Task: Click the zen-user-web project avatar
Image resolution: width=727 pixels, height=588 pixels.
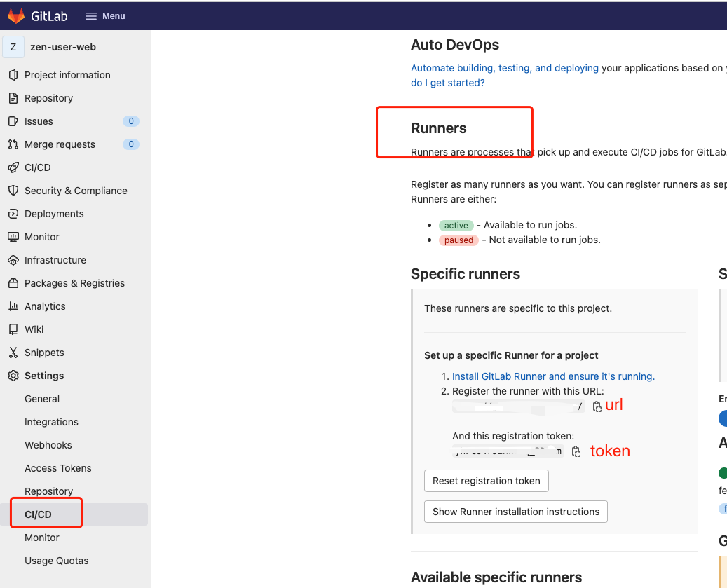Action: [13, 47]
